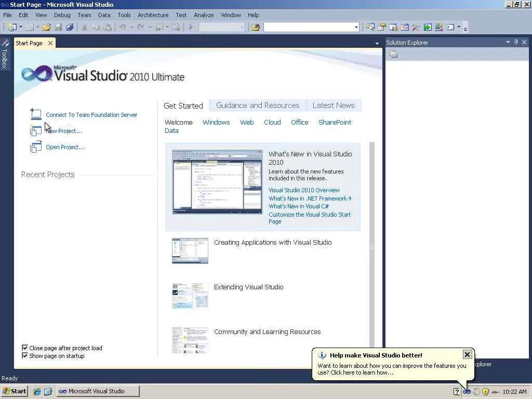This screenshot has width=532, height=399.
Task: Open the Toolbar Options overflow arrow
Action: click(465, 29)
